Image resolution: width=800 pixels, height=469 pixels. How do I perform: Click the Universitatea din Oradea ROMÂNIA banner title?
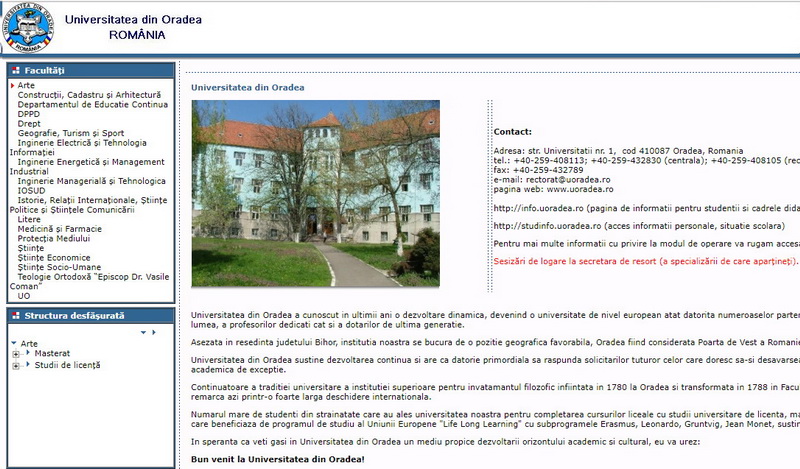(x=133, y=27)
